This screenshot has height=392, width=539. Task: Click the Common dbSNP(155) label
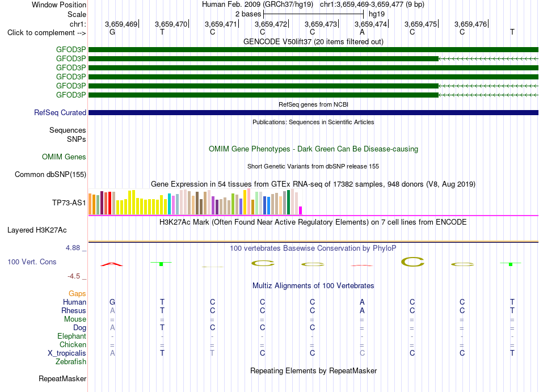pyautogui.click(x=50, y=175)
